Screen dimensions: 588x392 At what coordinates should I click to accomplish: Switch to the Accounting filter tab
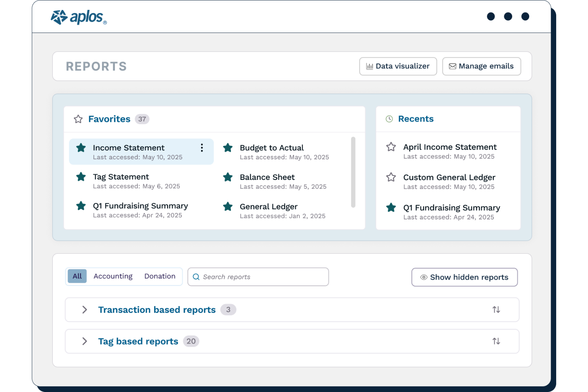click(113, 276)
